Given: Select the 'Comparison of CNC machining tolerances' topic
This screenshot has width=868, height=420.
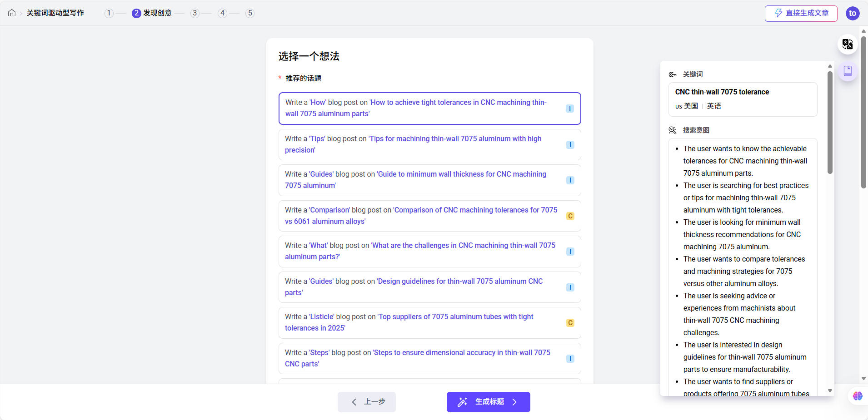Looking at the screenshot, I should pyautogui.click(x=430, y=216).
